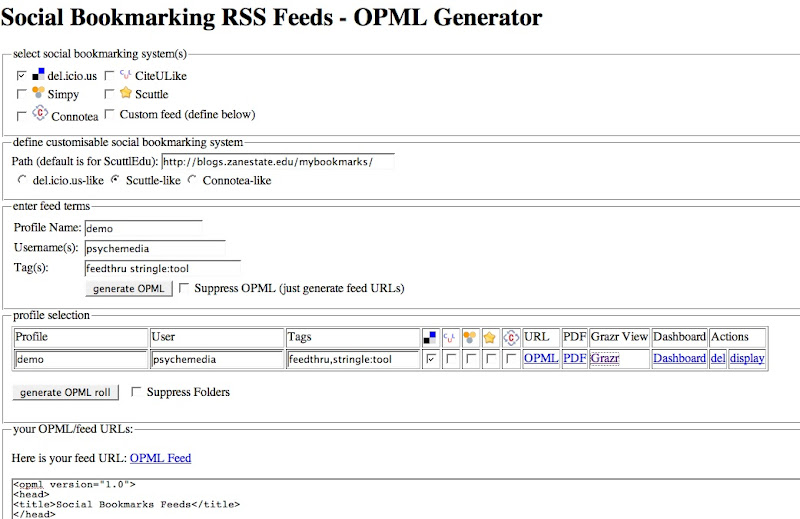Viewport: 800px width, 519px height.
Task: Click inside the OPML output text area
Action: pyautogui.click(x=406, y=499)
